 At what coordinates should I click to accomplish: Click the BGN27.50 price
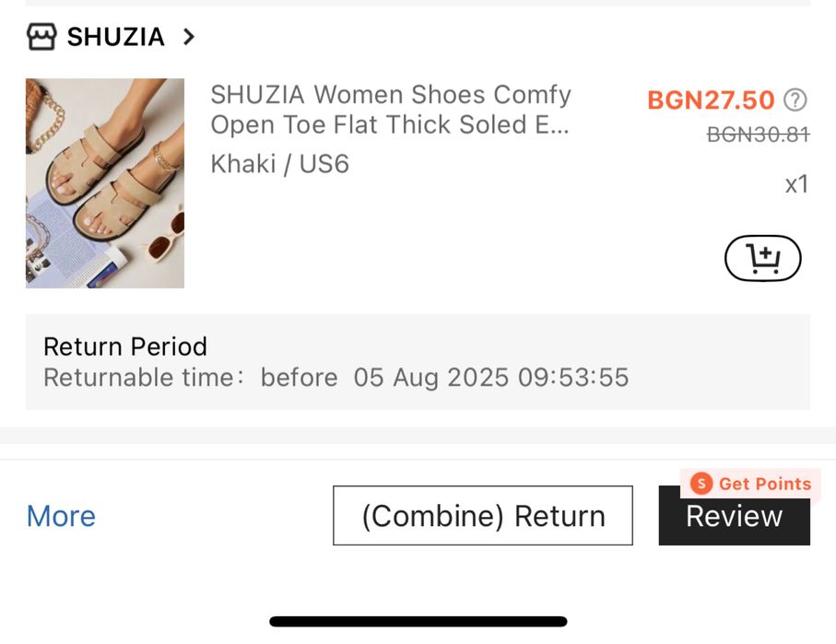point(711,100)
